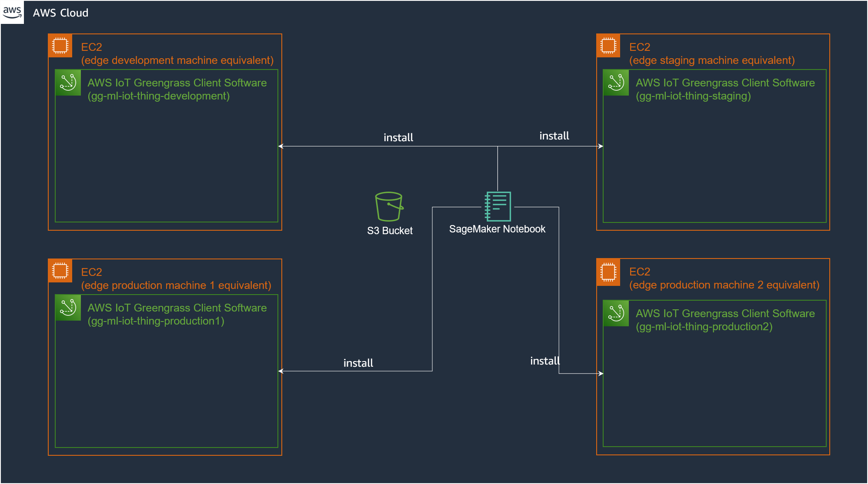
Task: Click 'EC2' title of staging machine box
Action: point(640,47)
